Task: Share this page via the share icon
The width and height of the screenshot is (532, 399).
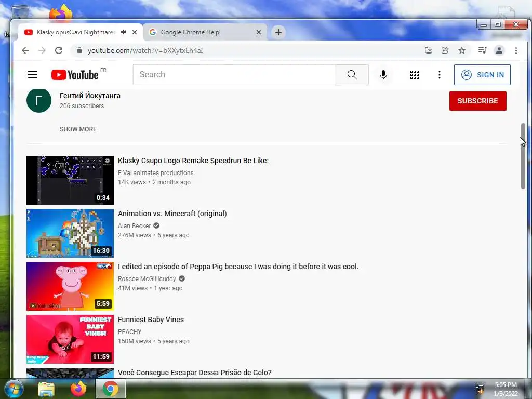Action: [445, 50]
